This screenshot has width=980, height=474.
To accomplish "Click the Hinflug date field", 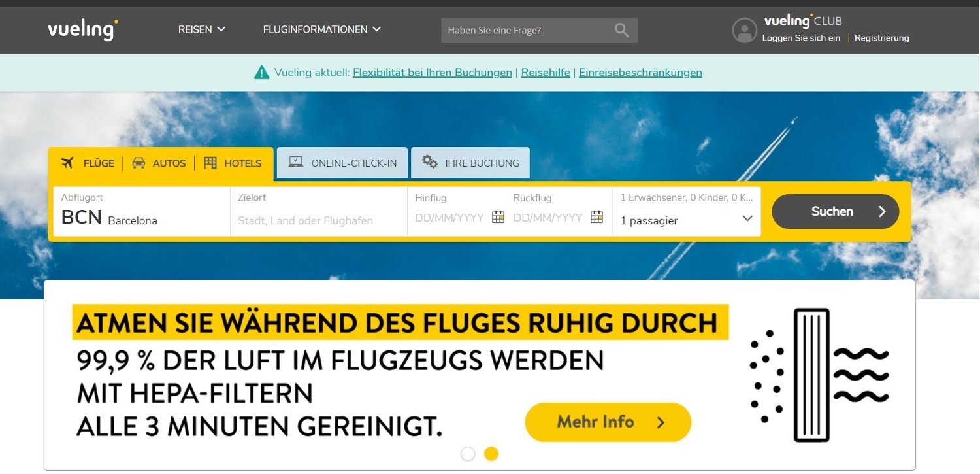I will [x=449, y=218].
